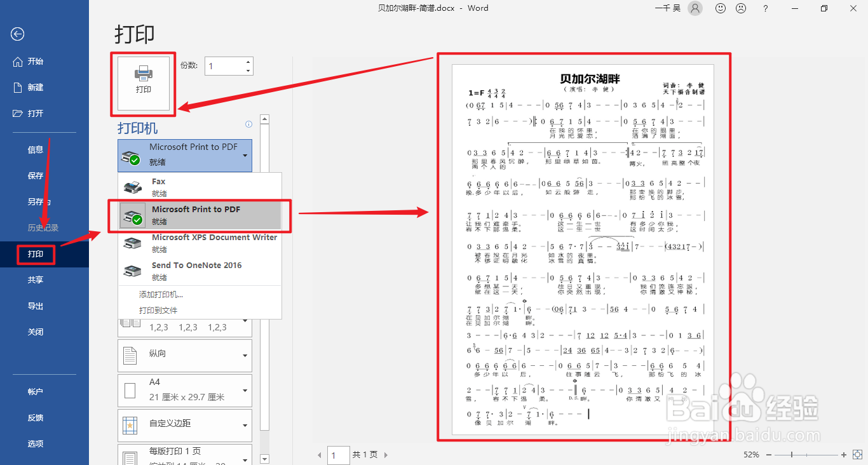Image resolution: width=868 pixels, height=465 pixels.
Task: Click the 一千 吴 account name
Action: click(667, 8)
